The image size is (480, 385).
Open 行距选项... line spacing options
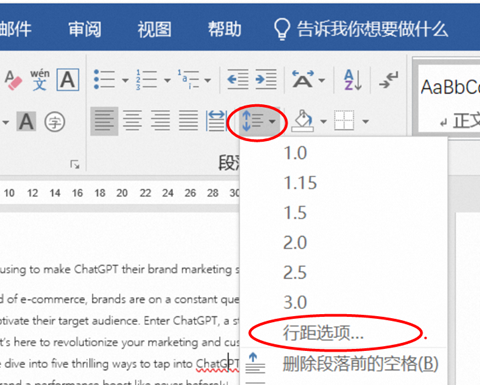click(x=344, y=333)
